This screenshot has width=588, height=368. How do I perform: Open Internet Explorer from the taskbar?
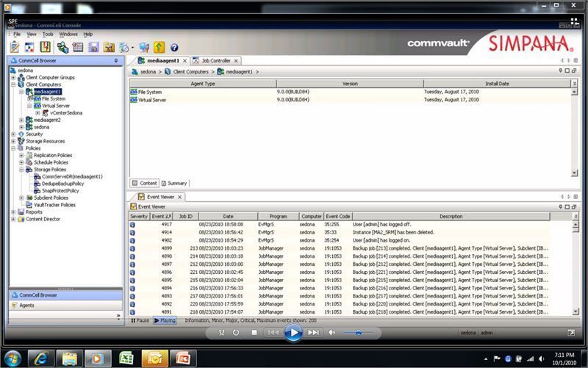41,359
